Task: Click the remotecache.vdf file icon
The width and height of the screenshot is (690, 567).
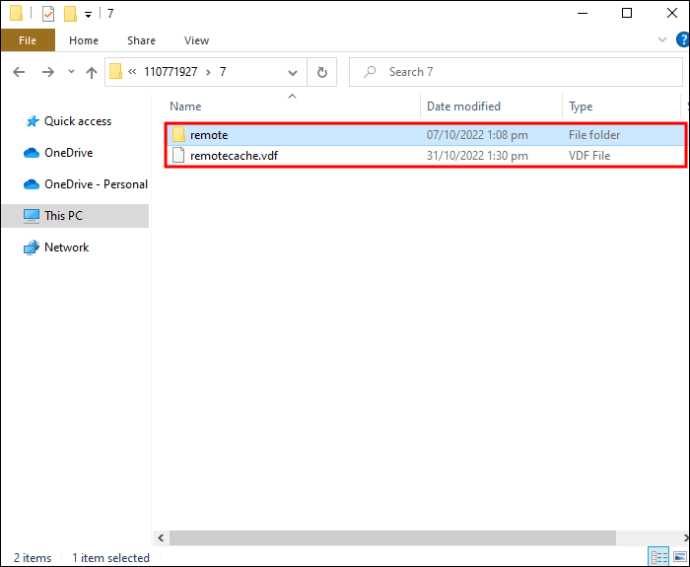Action: click(x=178, y=156)
